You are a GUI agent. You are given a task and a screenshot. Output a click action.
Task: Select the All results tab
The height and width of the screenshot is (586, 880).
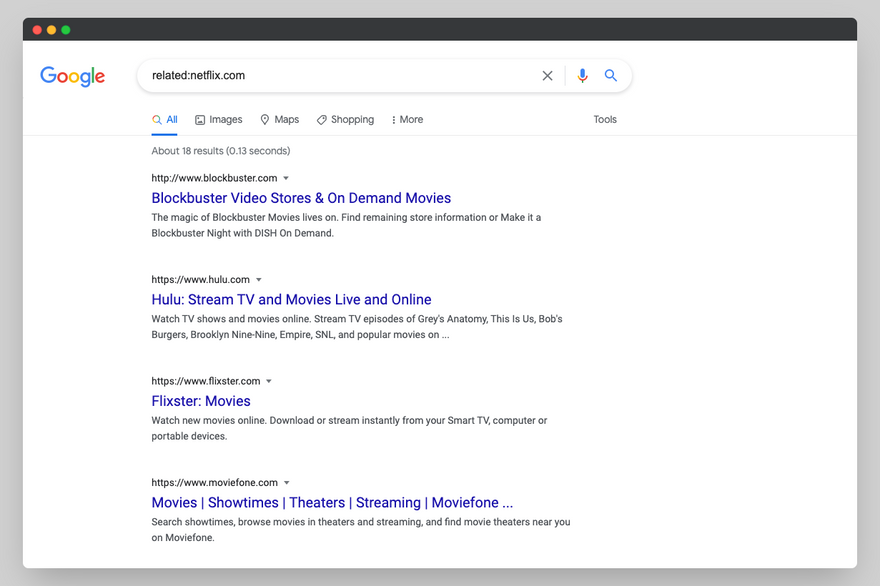(x=165, y=120)
